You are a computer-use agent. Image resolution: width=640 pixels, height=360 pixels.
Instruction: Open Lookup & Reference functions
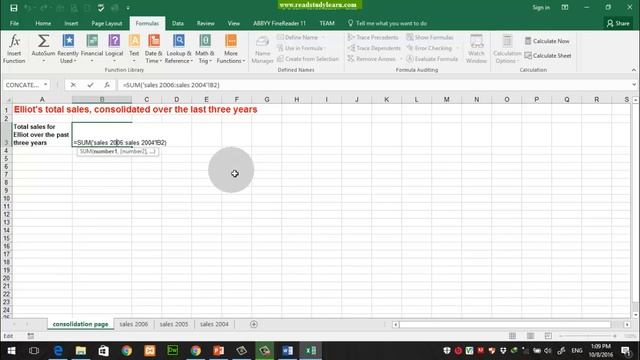point(179,49)
